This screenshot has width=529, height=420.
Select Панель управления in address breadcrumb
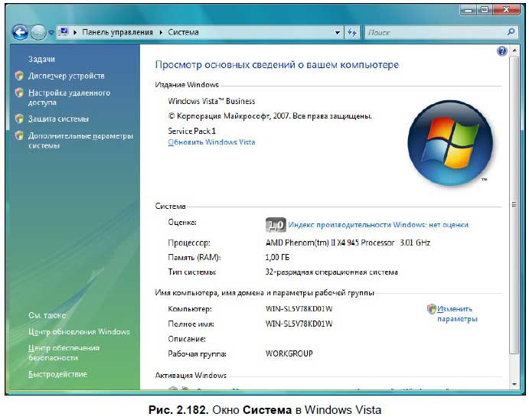(x=117, y=32)
